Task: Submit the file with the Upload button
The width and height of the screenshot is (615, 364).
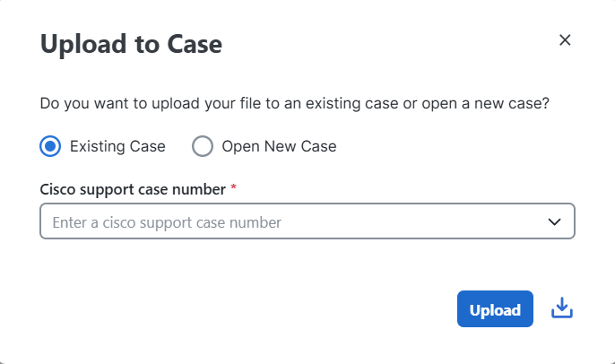Action: [x=495, y=309]
